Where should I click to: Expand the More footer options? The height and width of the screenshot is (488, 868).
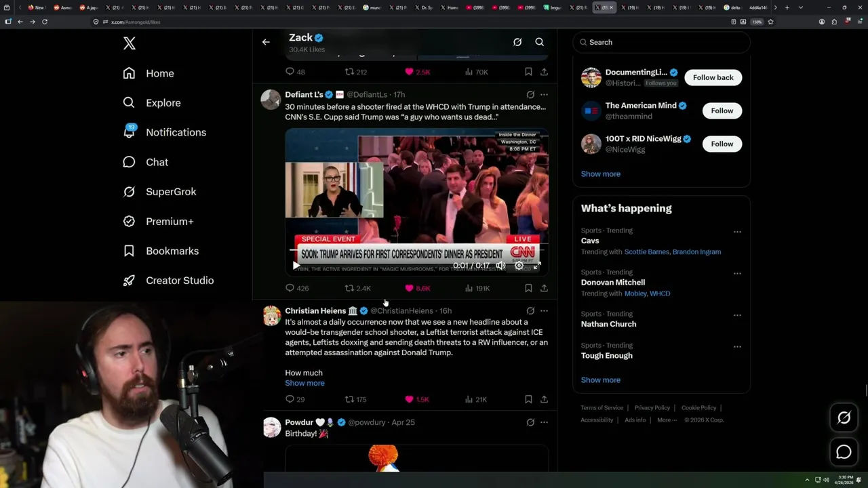tap(666, 420)
